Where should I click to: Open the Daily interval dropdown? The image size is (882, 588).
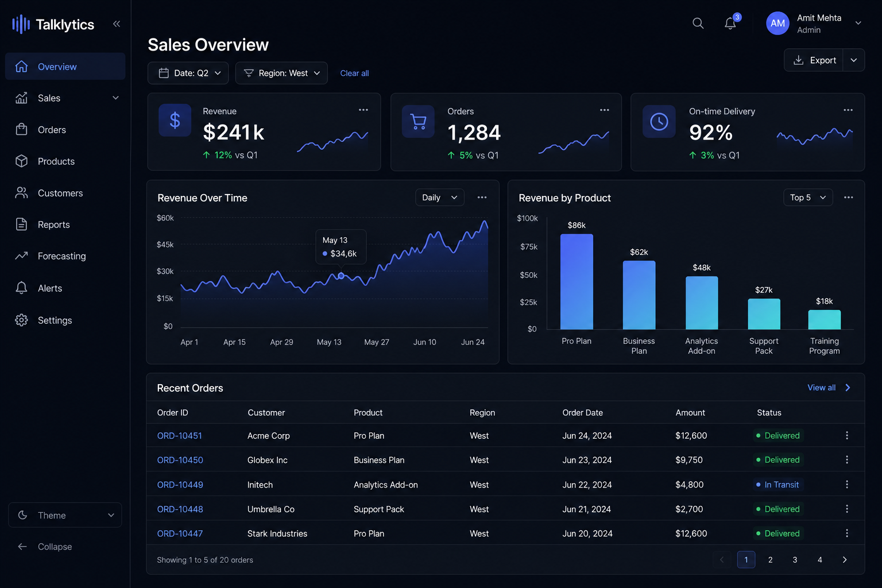[440, 198]
